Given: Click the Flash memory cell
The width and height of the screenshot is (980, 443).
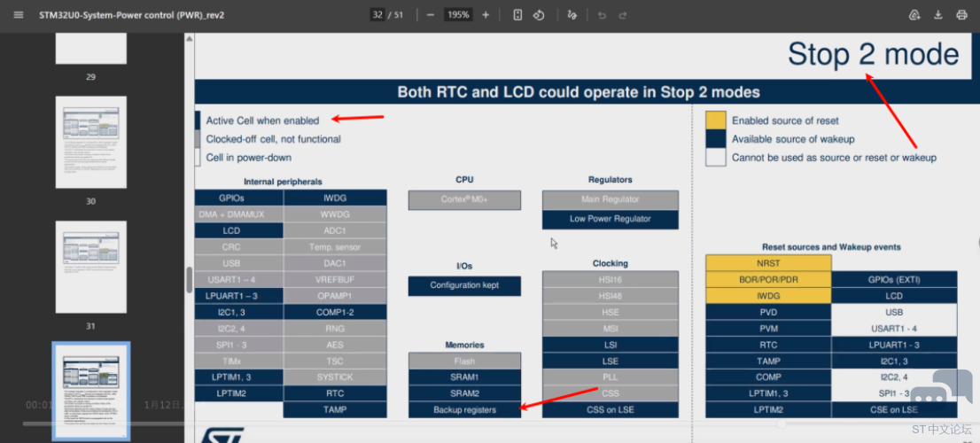Looking at the screenshot, I should [x=464, y=361].
